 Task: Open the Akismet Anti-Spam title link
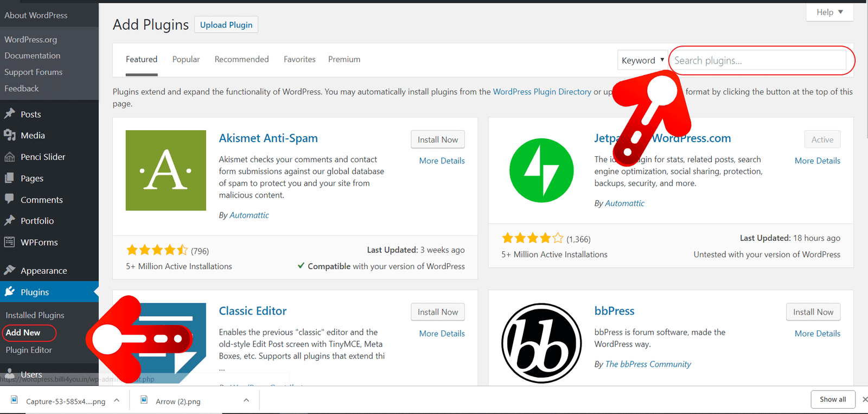tap(268, 138)
